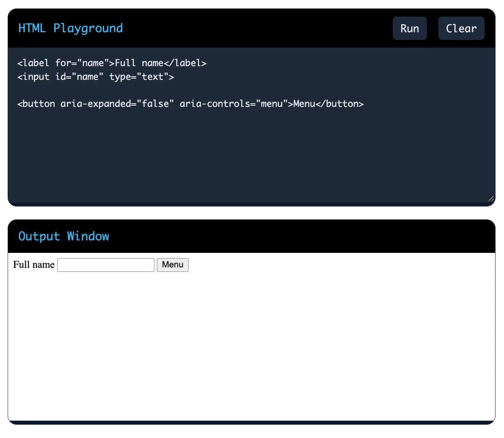Click the textarea resize handle corner
This screenshot has height=438, width=504.
491,198
